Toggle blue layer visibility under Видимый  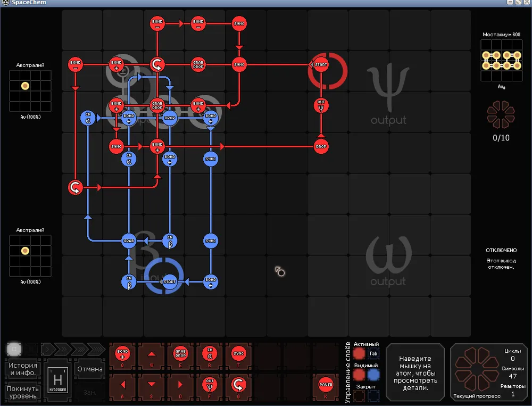(373, 375)
